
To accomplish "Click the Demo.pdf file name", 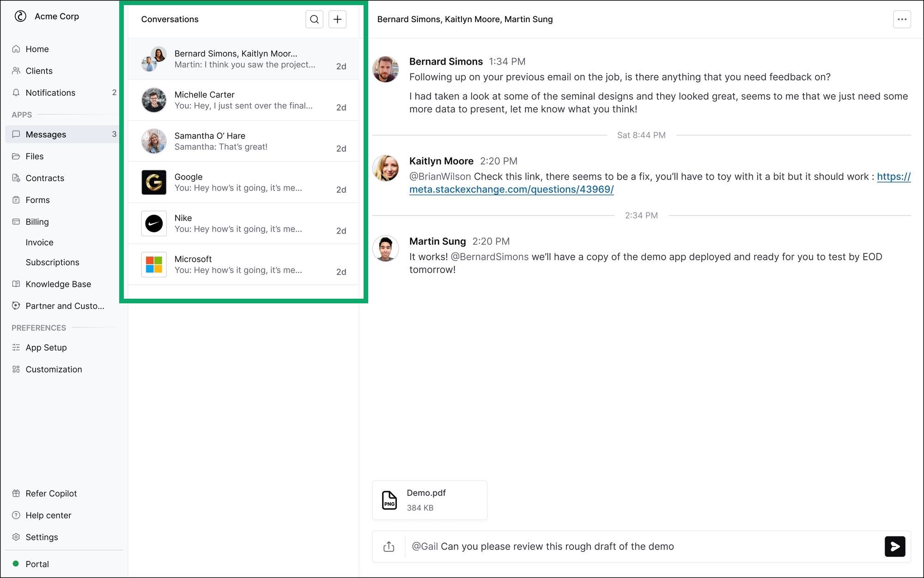I will 426,493.
